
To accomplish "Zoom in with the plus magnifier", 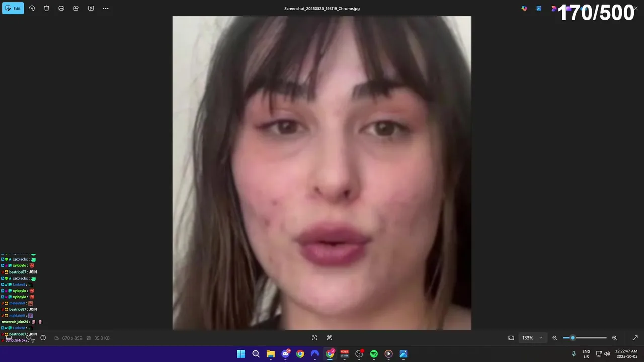I will (x=614, y=338).
